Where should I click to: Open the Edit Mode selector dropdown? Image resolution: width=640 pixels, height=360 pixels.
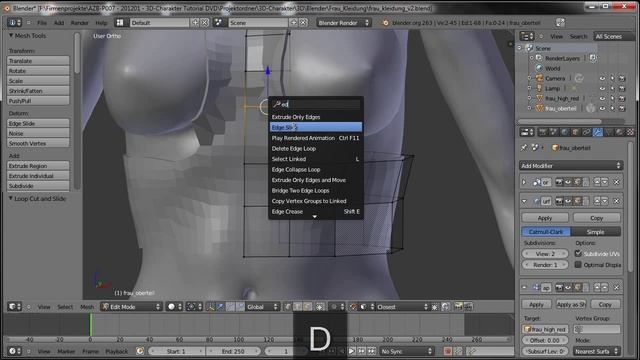click(131, 307)
